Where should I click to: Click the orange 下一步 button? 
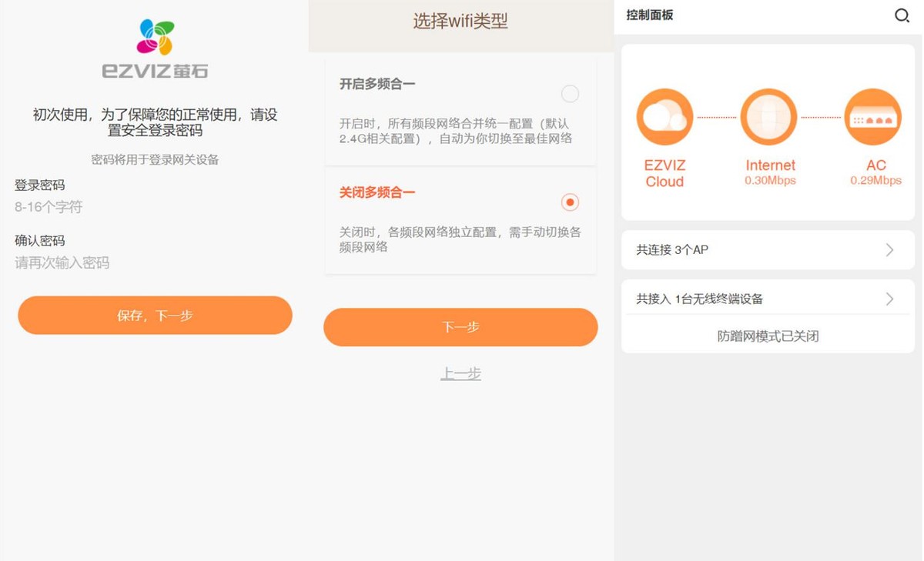[460, 327]
